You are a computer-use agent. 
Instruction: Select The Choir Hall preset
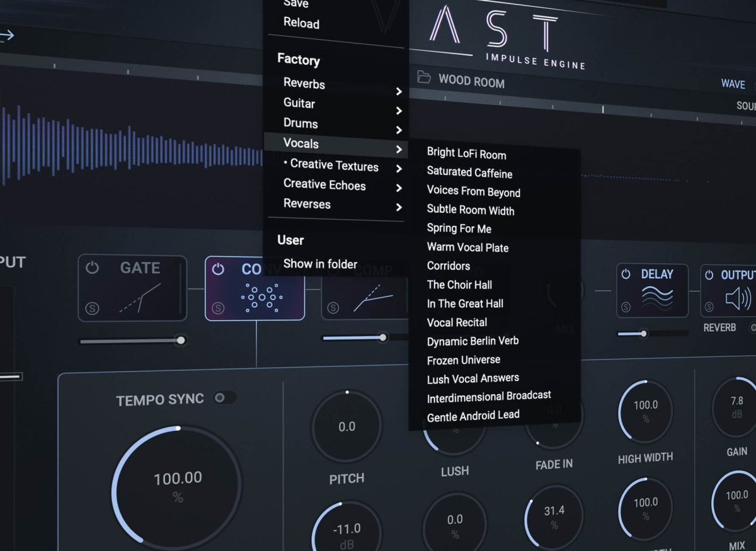coord(459,285)
